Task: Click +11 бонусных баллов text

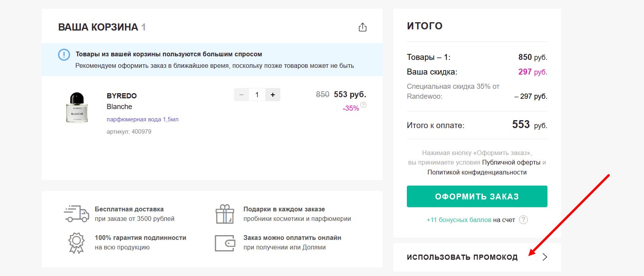Action: click(x=459, y=220)
